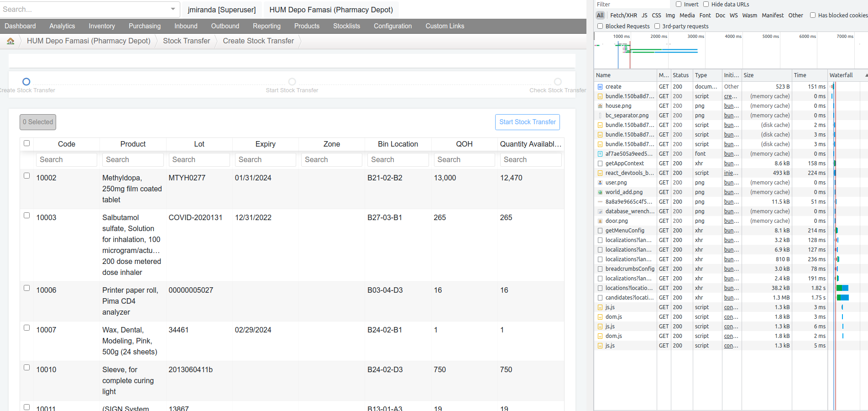Check the row for product 10006
This screenshot has height=411, width=868.
pos(26,288)
